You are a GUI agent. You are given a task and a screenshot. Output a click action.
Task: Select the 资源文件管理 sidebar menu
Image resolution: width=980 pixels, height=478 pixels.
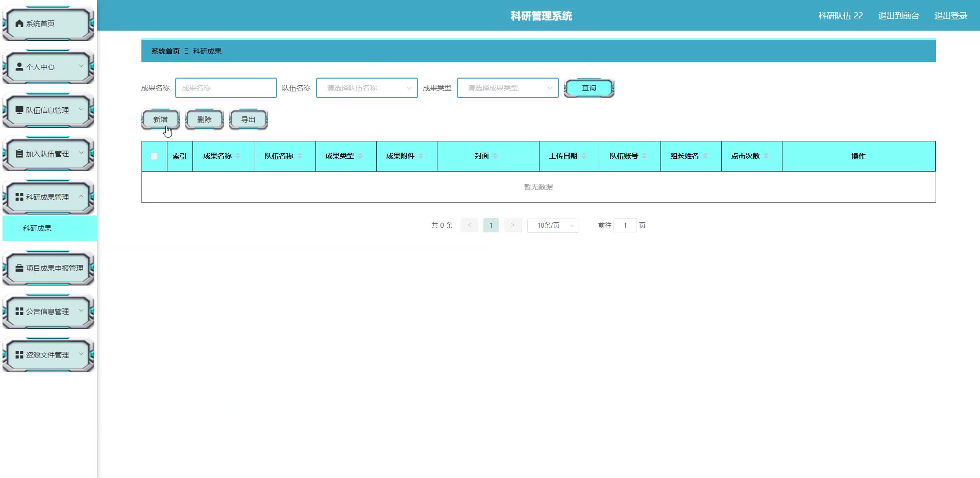pyautogui.click(x=48, y=355)
